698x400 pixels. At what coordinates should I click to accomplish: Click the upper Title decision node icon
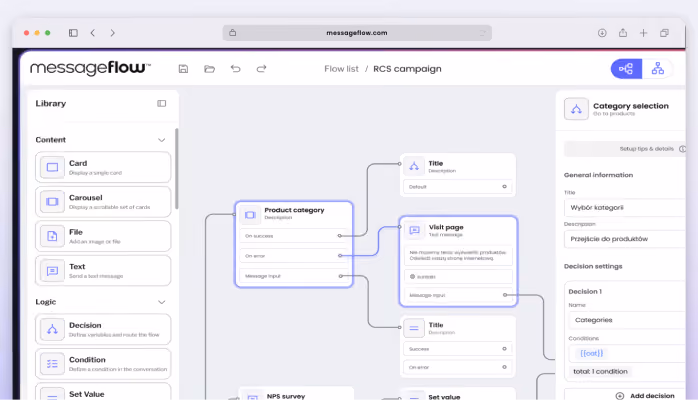click(x=414, y=166)
